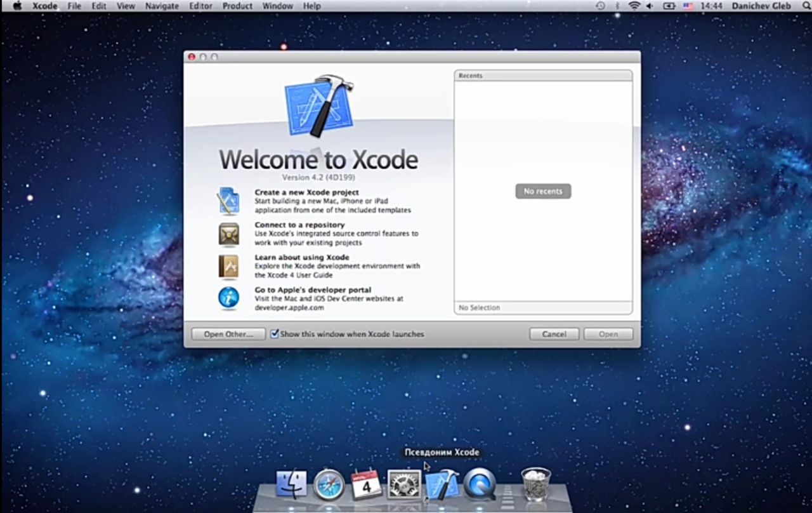Click the Open Other... button

228,334
